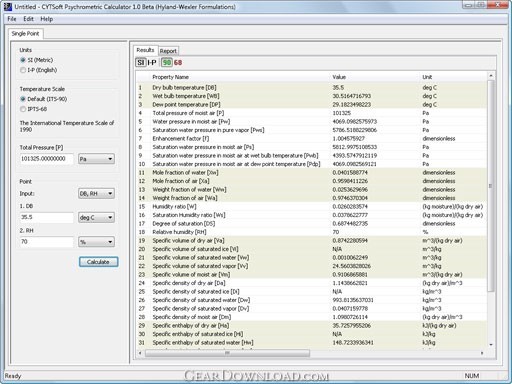
Task: Select Specific volume of saturated ice row
Action: point(312,249)
